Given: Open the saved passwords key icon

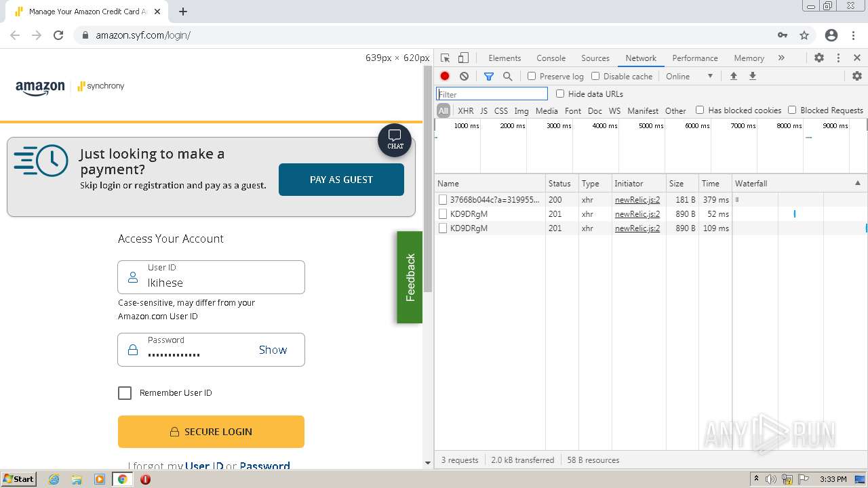Looking at the screenshot, I should [783, 35].
